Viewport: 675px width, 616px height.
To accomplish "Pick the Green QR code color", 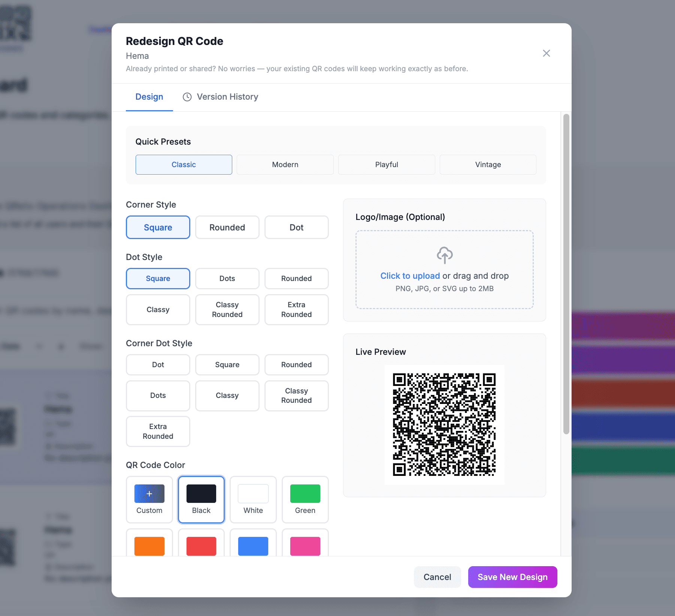I will point(305,499).
